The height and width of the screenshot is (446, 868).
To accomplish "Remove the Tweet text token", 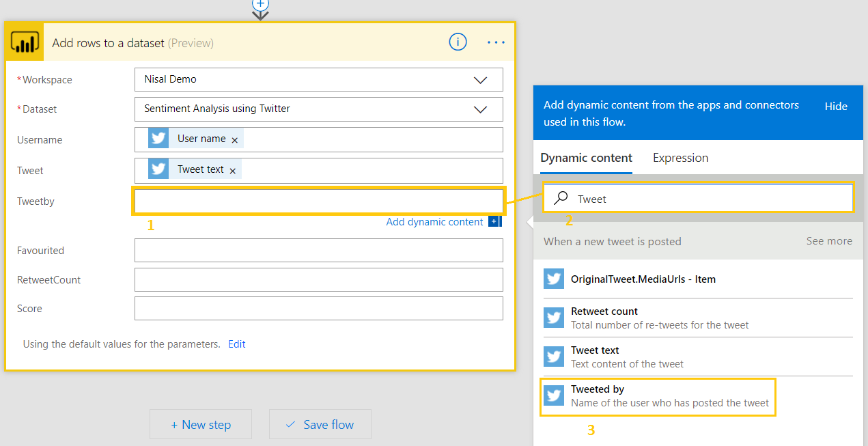I will click(x=232, y=171).
